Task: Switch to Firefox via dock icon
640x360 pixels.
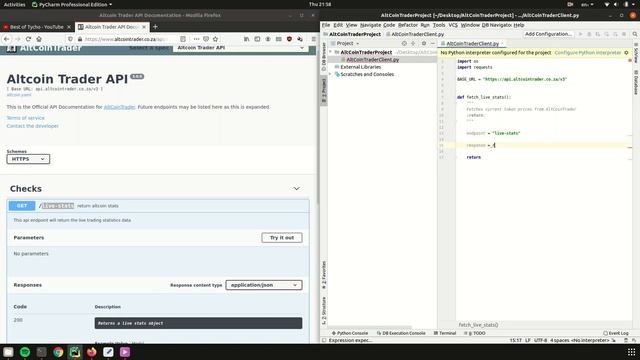Action: pyautogui.click(x=92, y=352)
